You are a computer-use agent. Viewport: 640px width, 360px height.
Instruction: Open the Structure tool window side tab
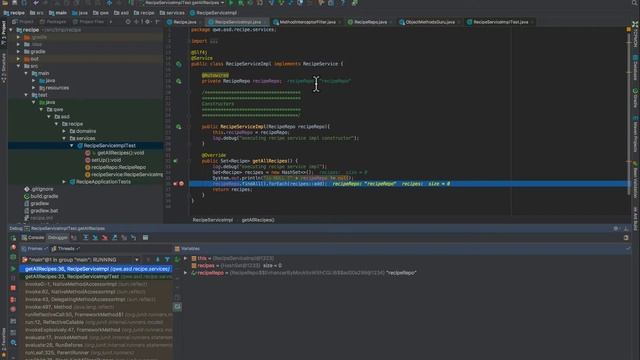[3, 69]
